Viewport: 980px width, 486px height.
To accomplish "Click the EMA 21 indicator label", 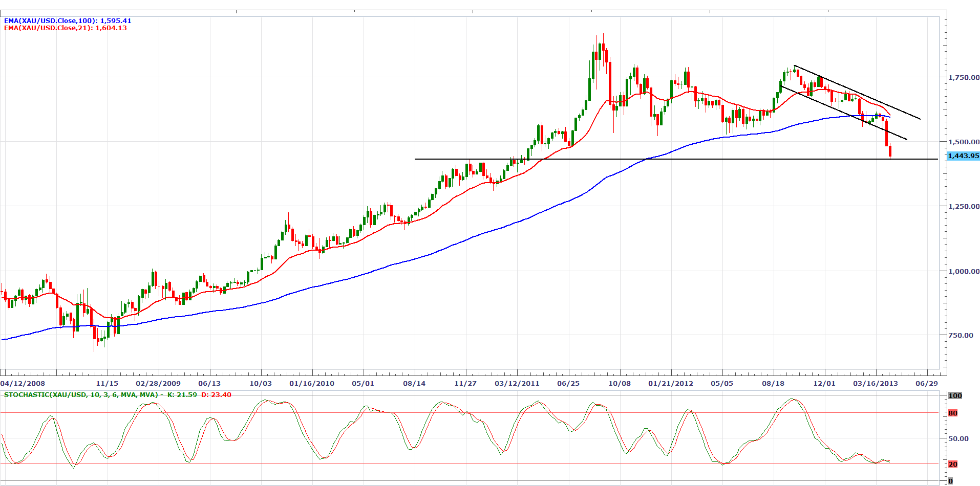I will coord(66,28).
